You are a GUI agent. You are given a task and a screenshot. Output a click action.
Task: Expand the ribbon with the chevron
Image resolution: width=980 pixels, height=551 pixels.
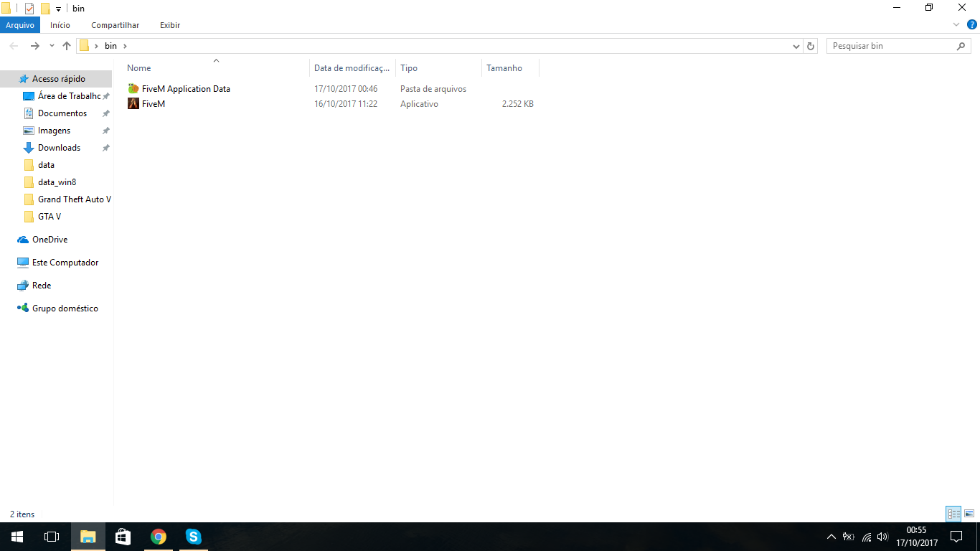[x=956, y=24]
